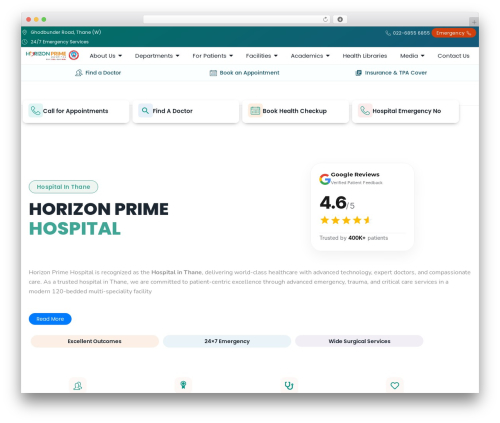The height and width of the screenshot is (423, 500).
Task: Click the 022-6855 6855 phone number
Action: click(x=411, y=33)
